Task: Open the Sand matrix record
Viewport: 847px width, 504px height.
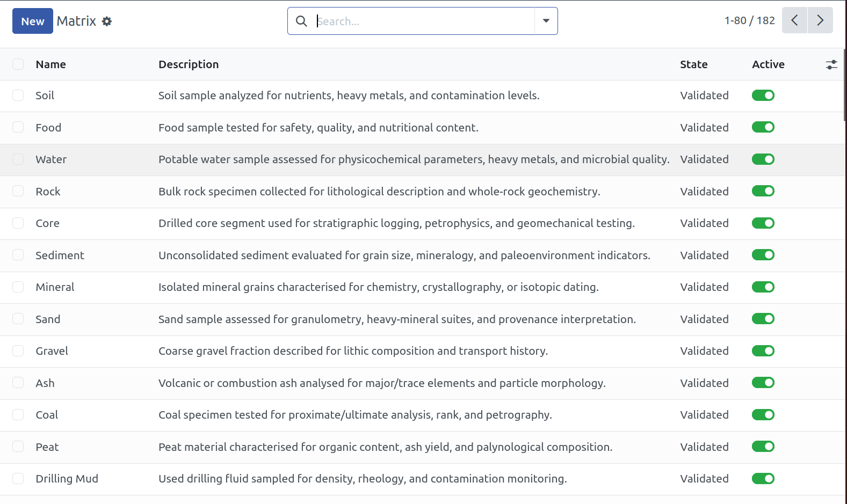Action: click(x=48, y=319)
